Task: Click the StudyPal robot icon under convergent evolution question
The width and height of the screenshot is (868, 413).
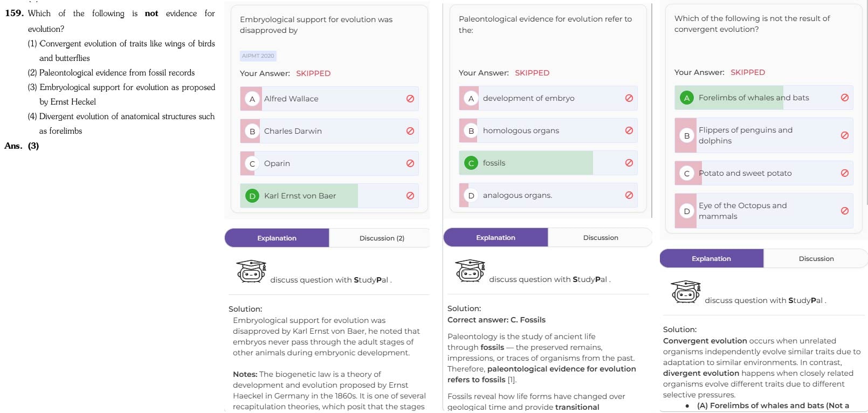Action: point(686,292)
